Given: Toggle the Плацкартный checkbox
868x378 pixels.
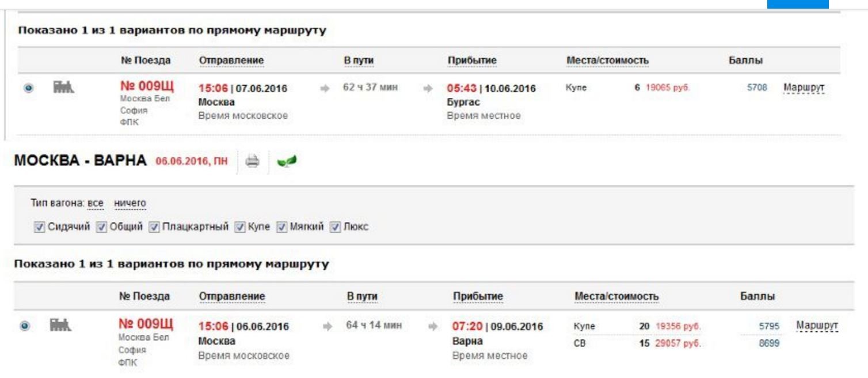Looking at the screenshot, I should point(154,226).
